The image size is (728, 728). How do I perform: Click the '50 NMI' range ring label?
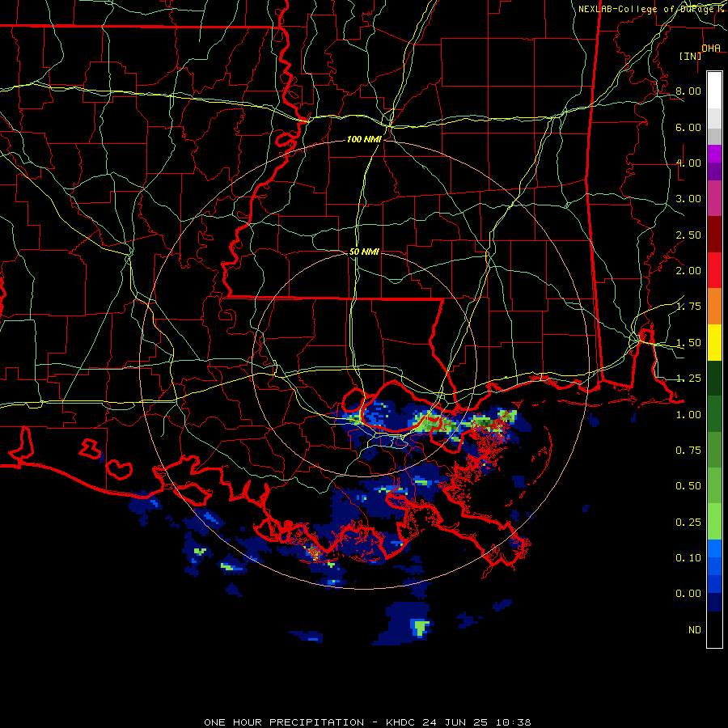(x=364, y=252)
